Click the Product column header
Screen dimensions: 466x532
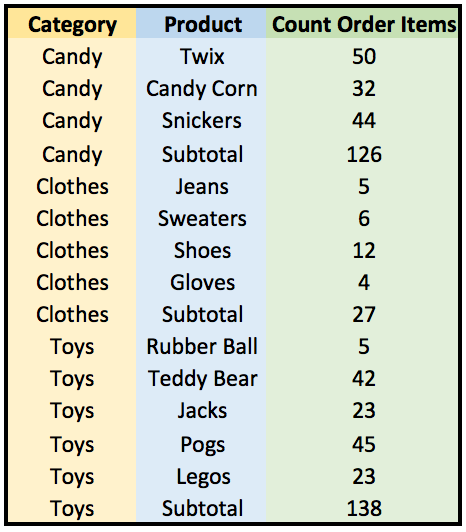pyautogui.click(x=203, y=24)
